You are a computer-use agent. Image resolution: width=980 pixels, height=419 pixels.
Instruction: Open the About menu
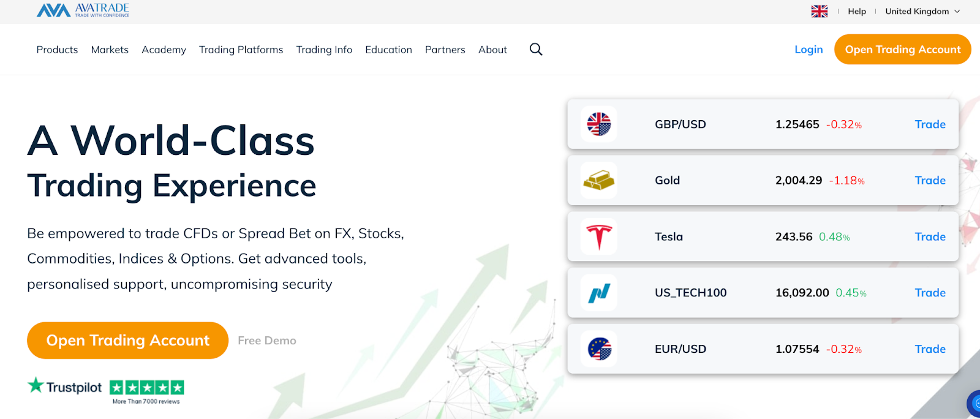492,50
